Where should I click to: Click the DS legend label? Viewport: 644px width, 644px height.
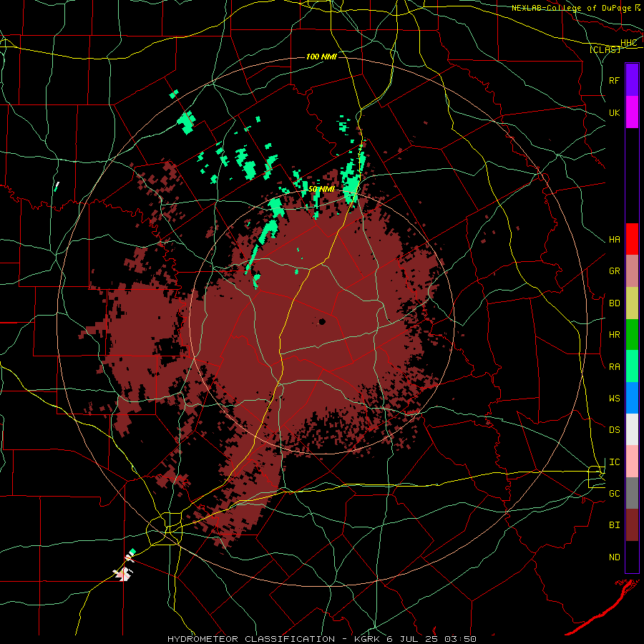coord(614,430)
